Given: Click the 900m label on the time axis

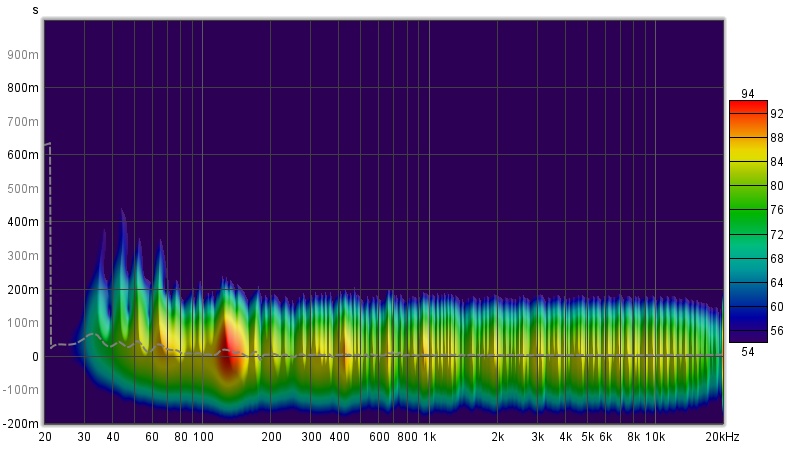Looking at the screenshot, I should (x=25, y=54).
